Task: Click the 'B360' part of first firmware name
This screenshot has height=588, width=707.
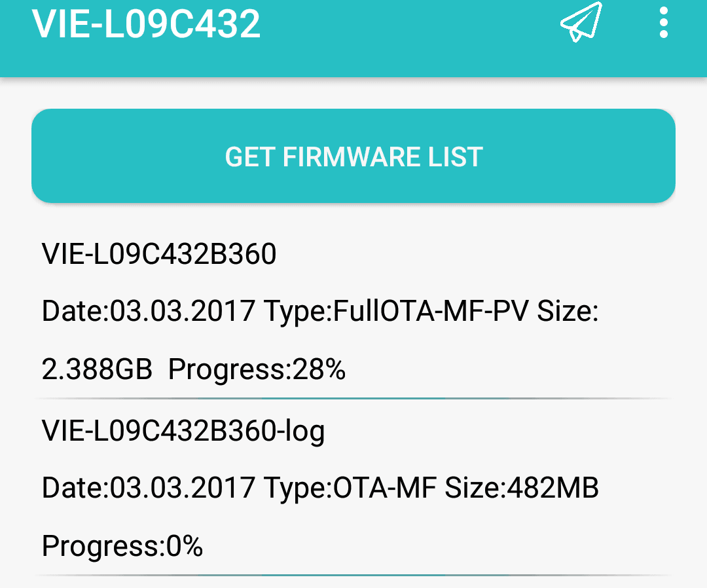Action: point(243,253)
